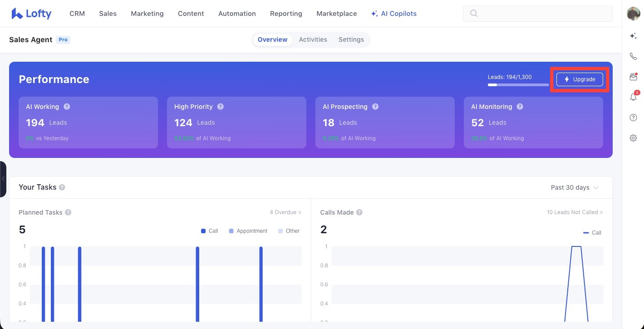
Task: Open the help question mark in sidebar
Action: 633,118
